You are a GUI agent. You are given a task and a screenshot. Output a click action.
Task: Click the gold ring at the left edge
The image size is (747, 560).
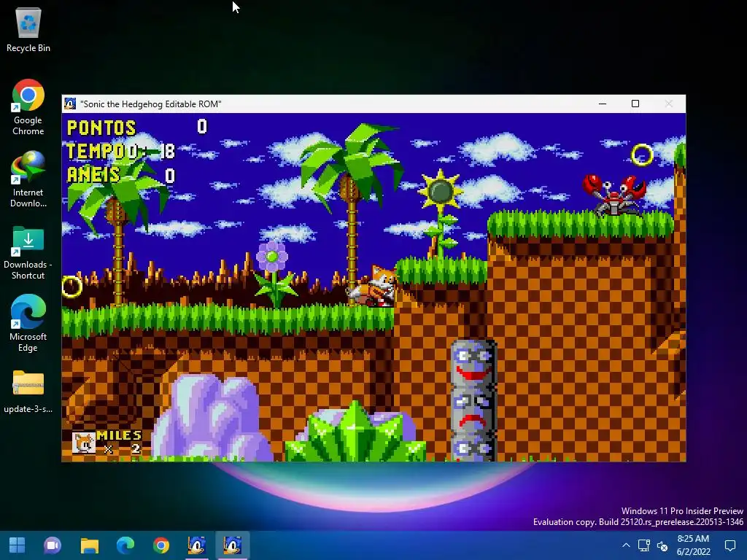point(72,286)
